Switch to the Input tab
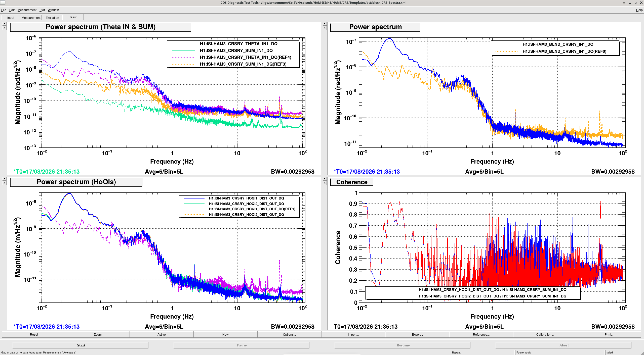 click(11, 18)
